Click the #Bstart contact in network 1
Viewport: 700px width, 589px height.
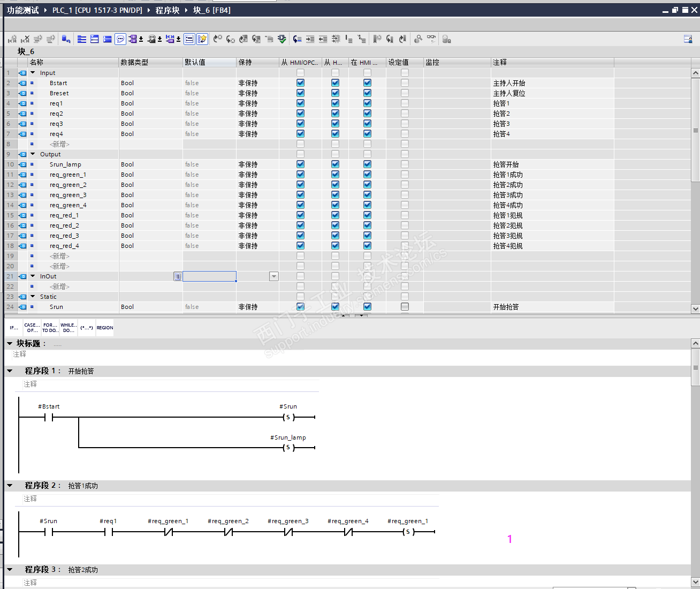[49, 417]
